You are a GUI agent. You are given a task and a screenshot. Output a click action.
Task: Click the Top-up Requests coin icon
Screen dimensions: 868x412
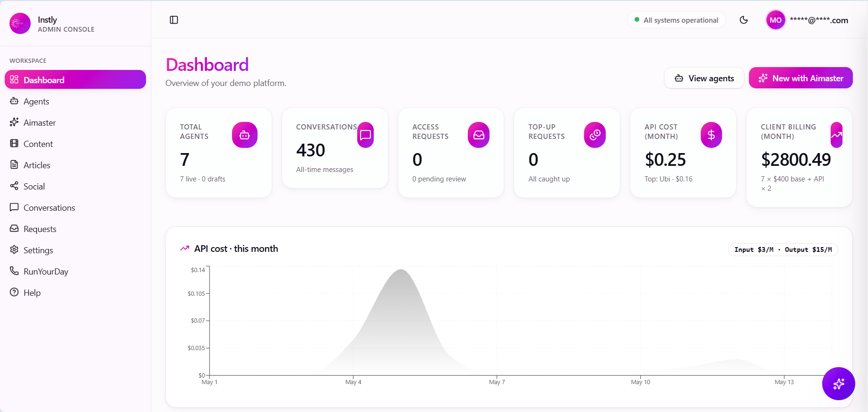point(595,135)
